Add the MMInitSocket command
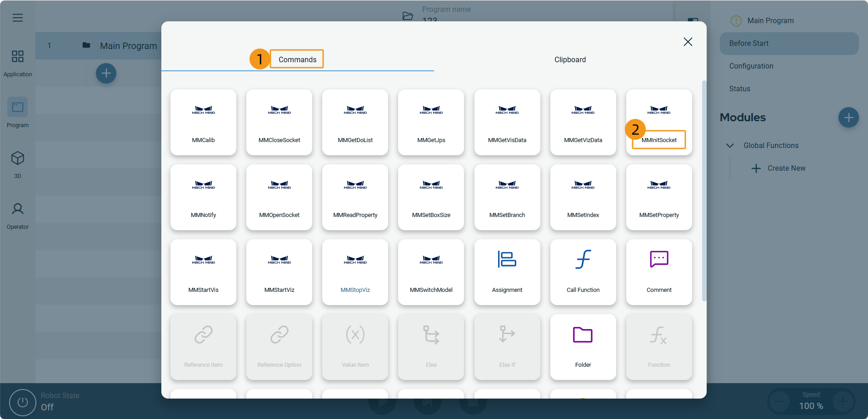 click(659, 122)
